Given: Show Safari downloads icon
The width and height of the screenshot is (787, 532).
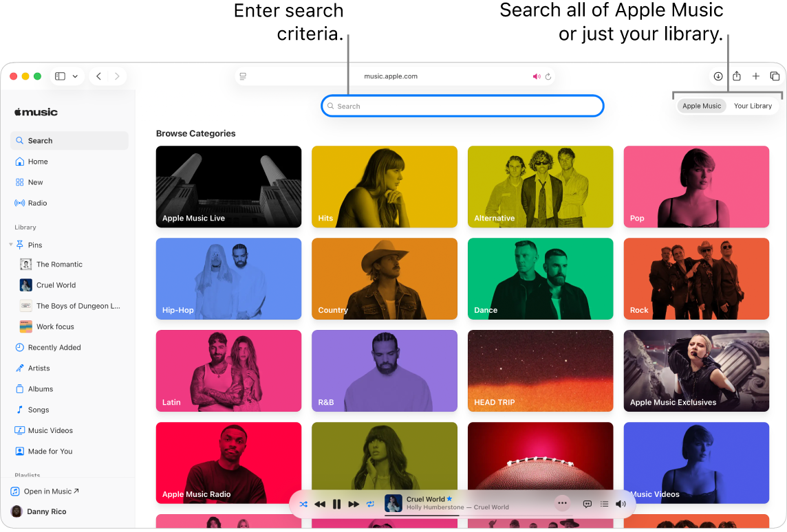Looking at the screenshot, I should coord(718,76).
